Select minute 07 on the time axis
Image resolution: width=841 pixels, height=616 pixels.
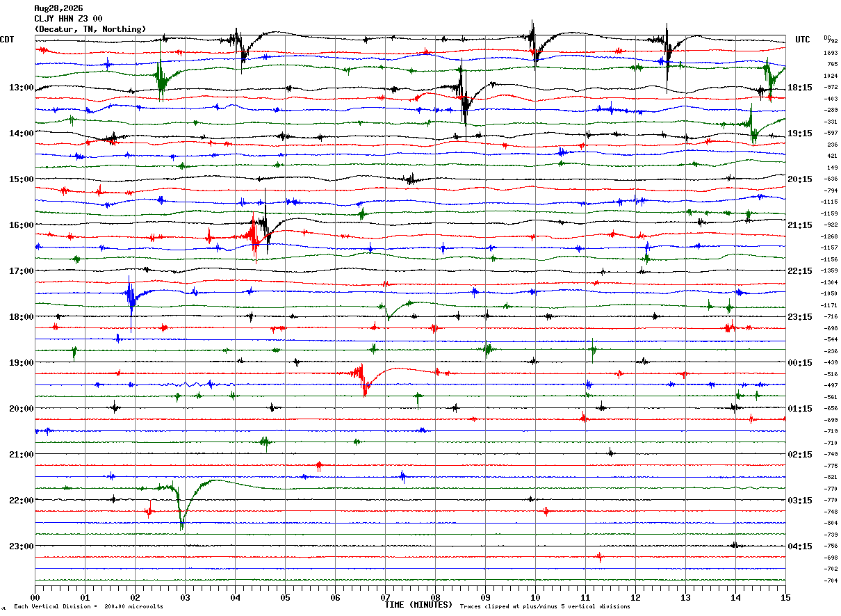tap(385, 597)
